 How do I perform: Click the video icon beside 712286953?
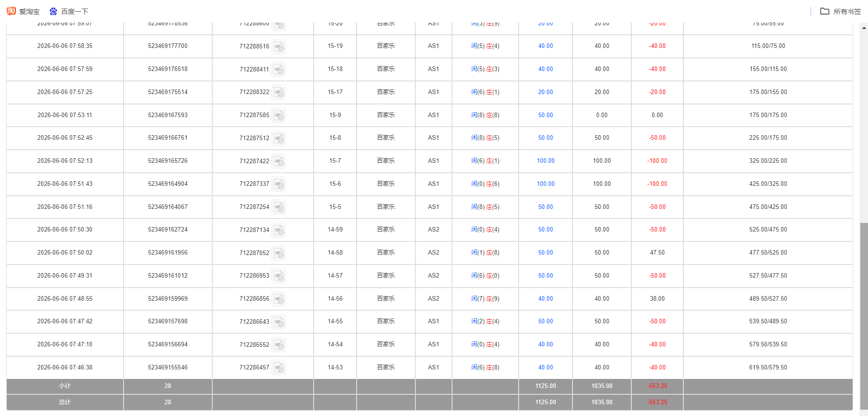pyautogui.click(x=279, y=276)
